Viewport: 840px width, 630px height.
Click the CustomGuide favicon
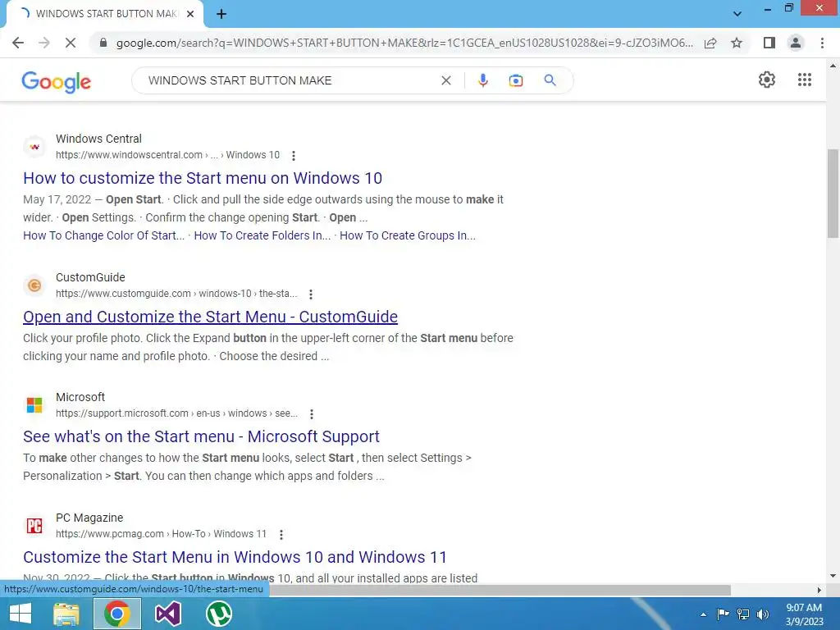(34, 285)
